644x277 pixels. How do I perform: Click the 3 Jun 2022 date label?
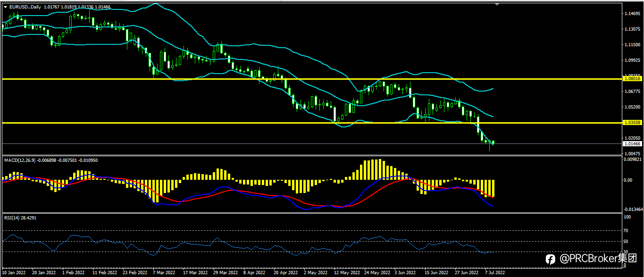click(x=405, y=273)
